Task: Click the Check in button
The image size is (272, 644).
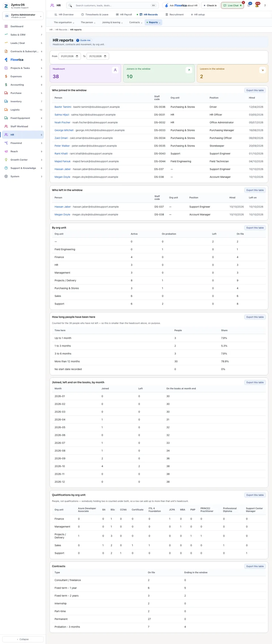Action: pyautogui.click(x=210, y=5)
